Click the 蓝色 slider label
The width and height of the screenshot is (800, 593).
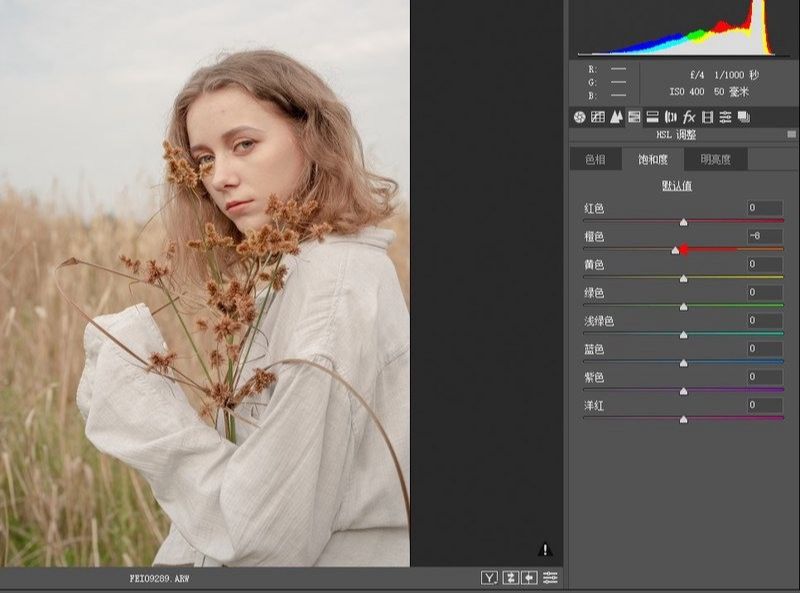tap(594, 350)
